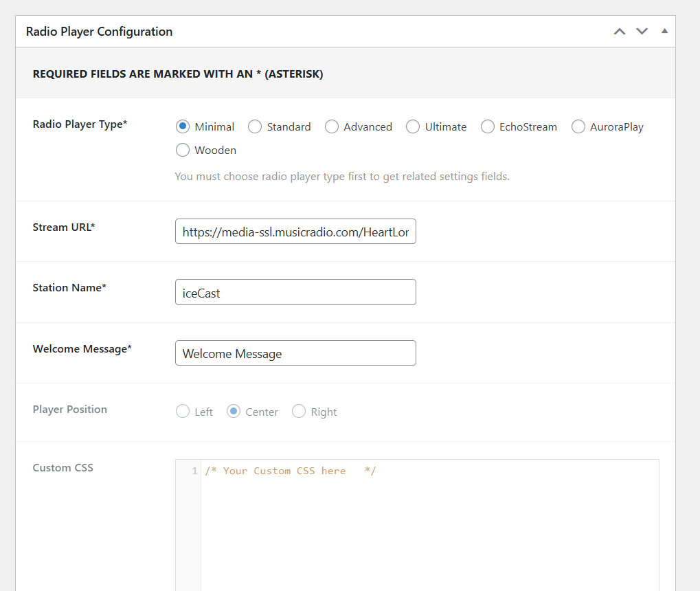Viewport: 700px width, 591px height.
Task: Click the Radio Player Configuration panel title
Action: [99, 32]
